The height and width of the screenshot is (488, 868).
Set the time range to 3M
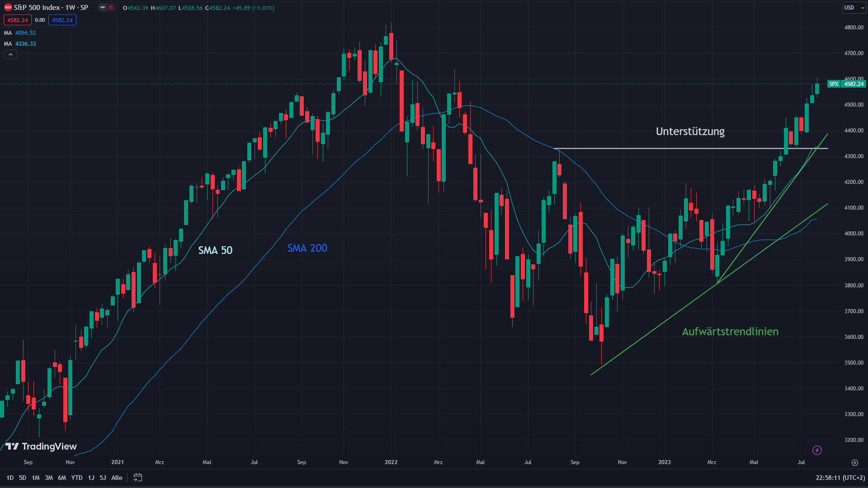tap(49, 478)
